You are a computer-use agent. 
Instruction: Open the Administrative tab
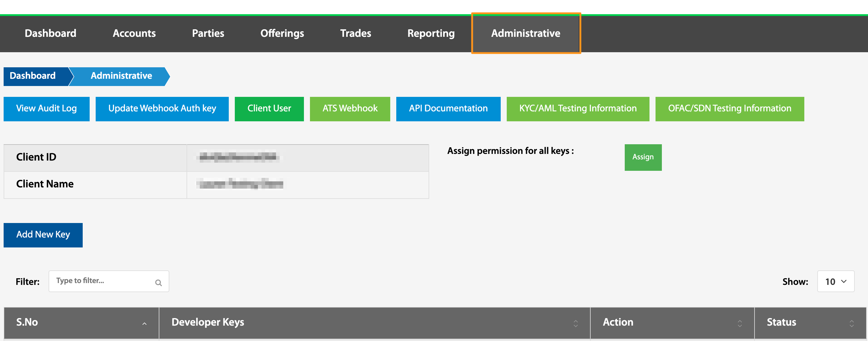click(525, 33)
